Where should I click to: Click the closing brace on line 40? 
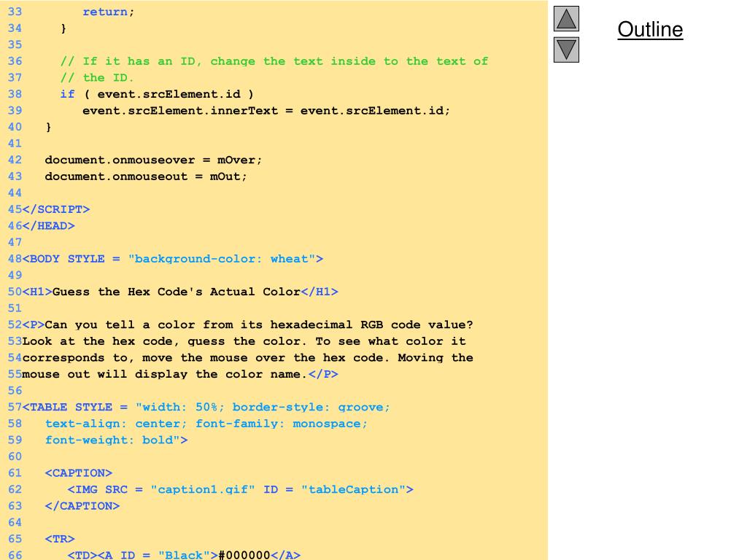pos(48,127)
